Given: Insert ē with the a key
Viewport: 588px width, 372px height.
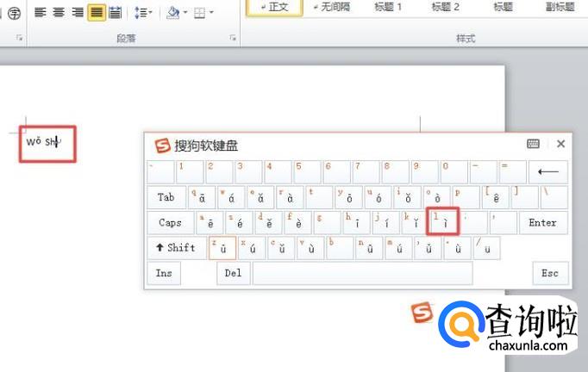Looking at the screenshot, I should (x=210, y=223).
